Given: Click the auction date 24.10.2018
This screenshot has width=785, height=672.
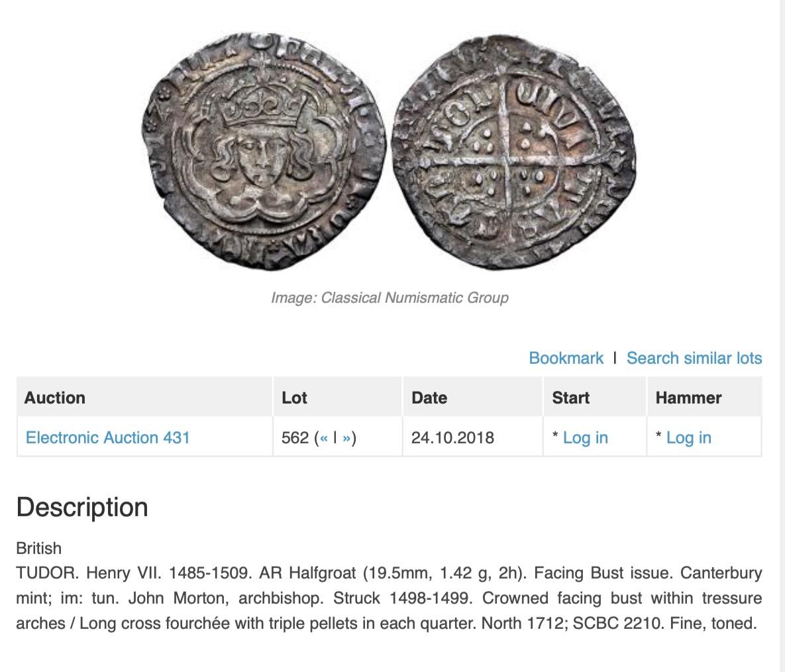Looking at the screenshot, I should pyautogui.click(x=452, y=437).
